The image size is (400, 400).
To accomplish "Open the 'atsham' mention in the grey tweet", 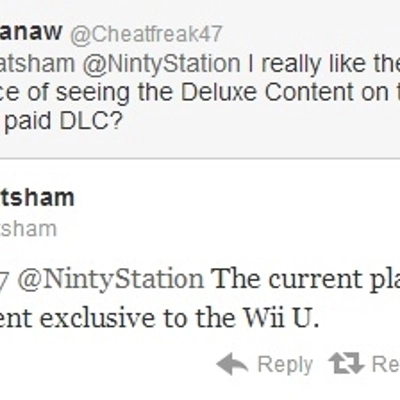I will coord(37,64).
